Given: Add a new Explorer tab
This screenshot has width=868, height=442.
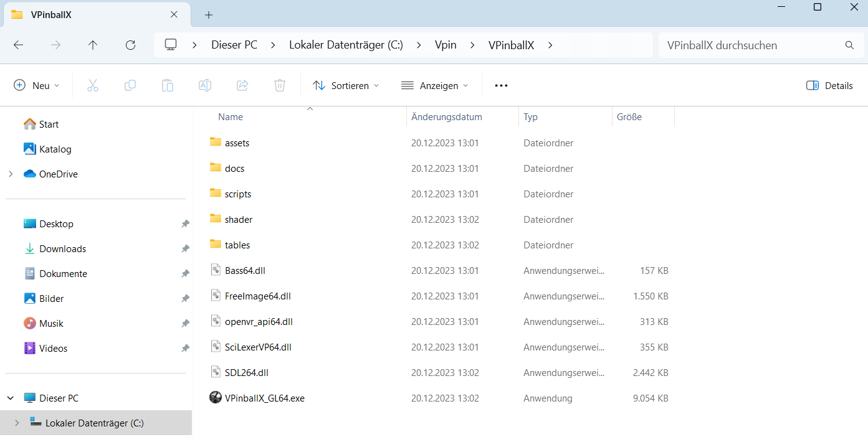Looking at the screenshot, I should pos(209,14).
